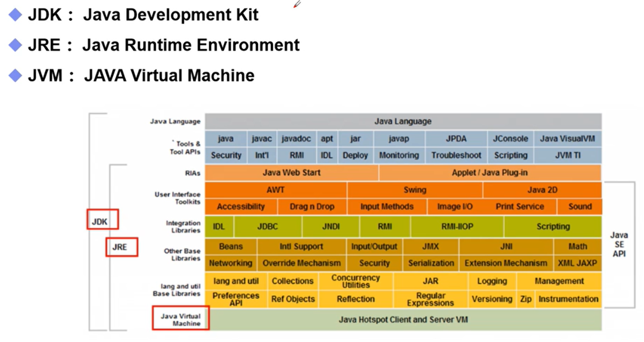Select the red-boxed JDK label
Viewport: 644px width, 342px height.
point(103,219)
